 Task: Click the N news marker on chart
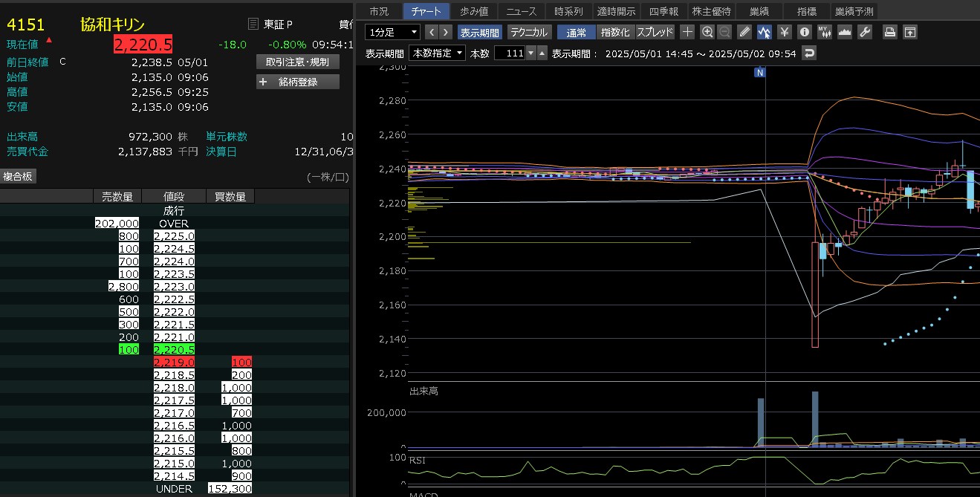(759, 72)
